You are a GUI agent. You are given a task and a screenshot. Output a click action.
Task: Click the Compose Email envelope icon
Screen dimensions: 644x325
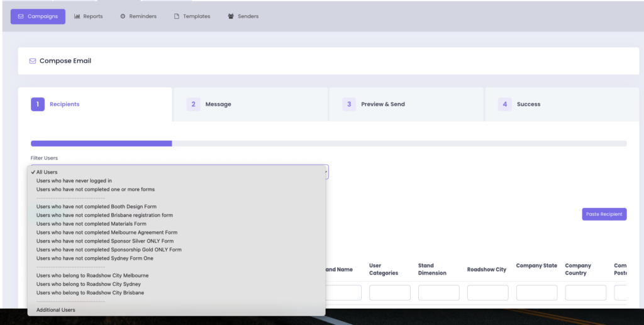tap(33, 61)
